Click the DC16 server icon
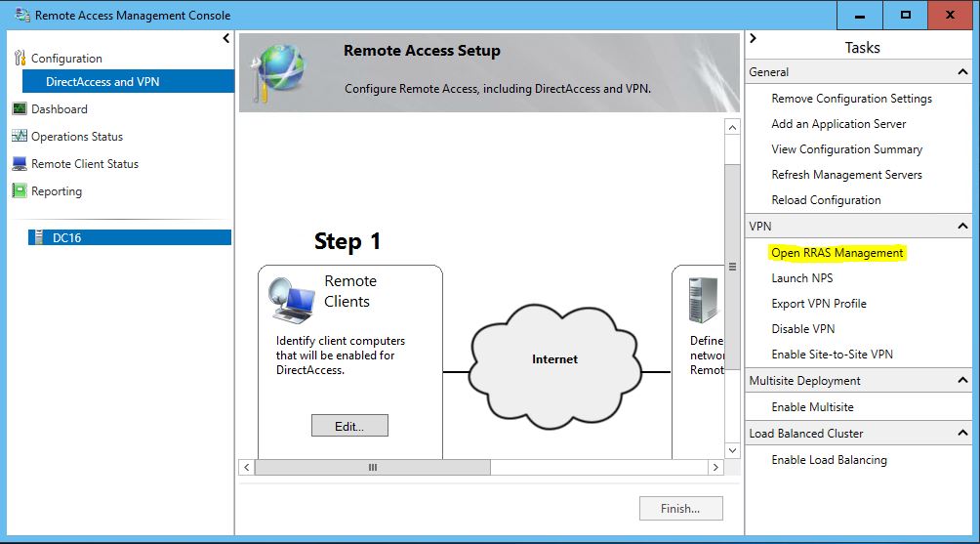This screenshot has height=544, width=980. click(39, 237)
